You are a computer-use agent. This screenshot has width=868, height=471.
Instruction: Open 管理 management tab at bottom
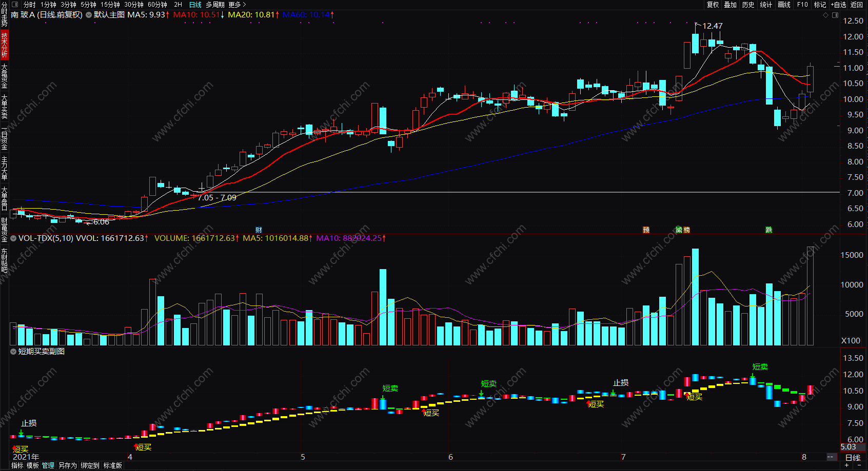pos(48,465)
